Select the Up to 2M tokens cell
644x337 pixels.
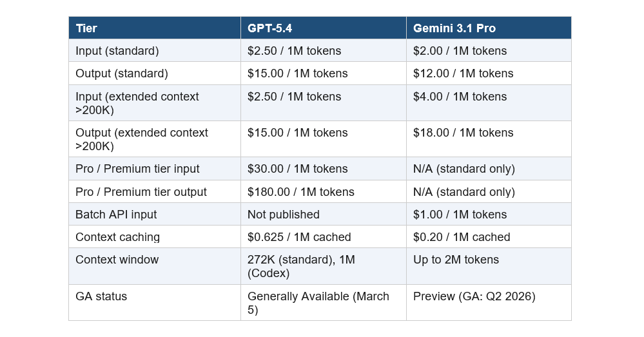pyautogui.click(x=456, y=260)
